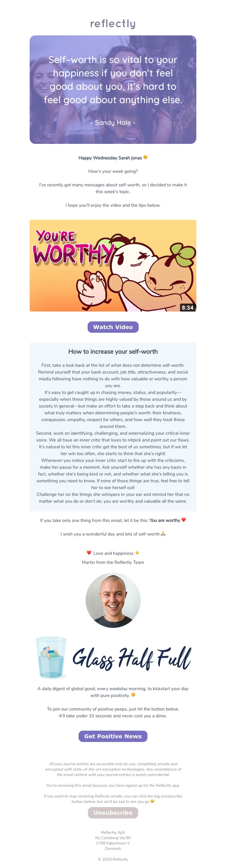Click the glass of water illustration

pos(51,657)
